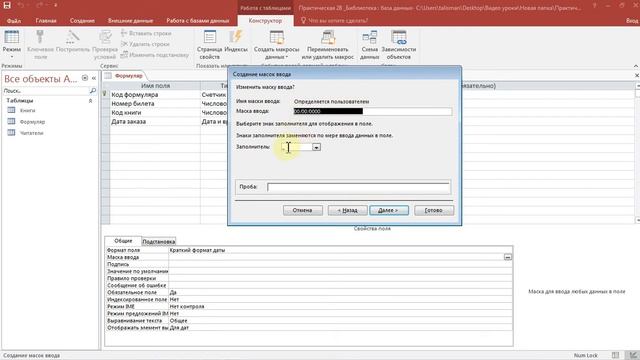Open the Файл menu tab
Screen dimensions: 640x360
point(14,20)
